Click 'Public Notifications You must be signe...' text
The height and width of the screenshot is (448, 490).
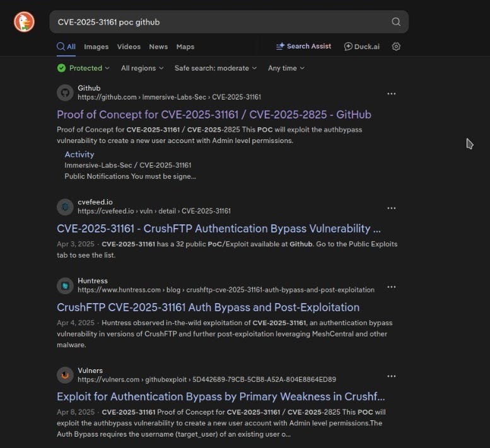[x=131, y=176]
